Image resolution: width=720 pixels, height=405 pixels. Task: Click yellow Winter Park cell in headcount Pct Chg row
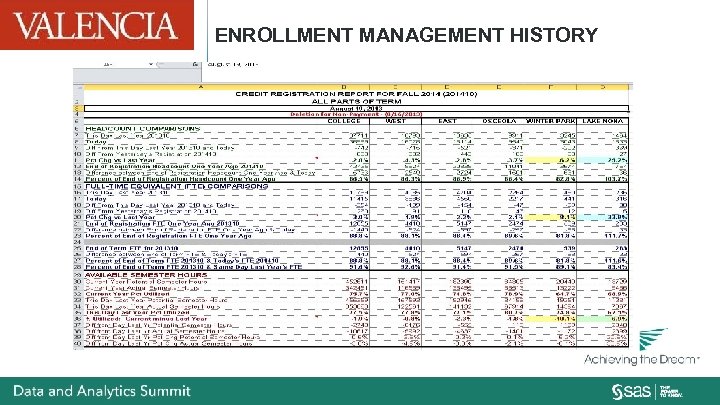(x=550, y=160)
